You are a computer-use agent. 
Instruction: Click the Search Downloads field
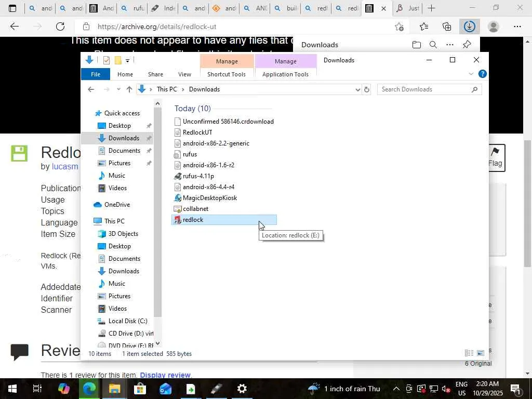pyautogui.click(x=429, y=89)
